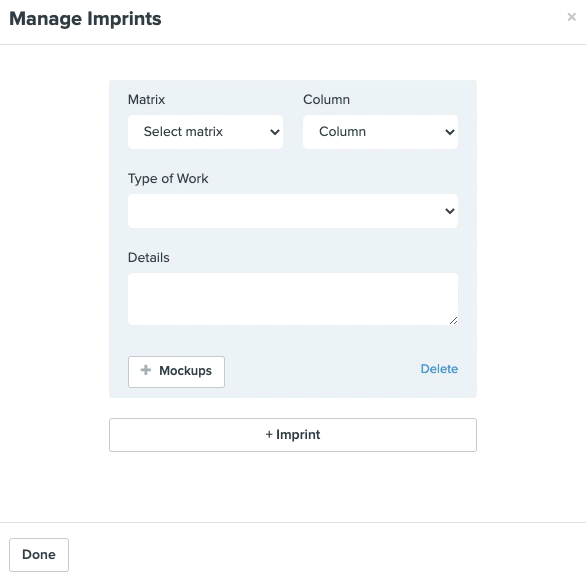Click the Type of Work label
Screen dimensions: 586x580
168,179
